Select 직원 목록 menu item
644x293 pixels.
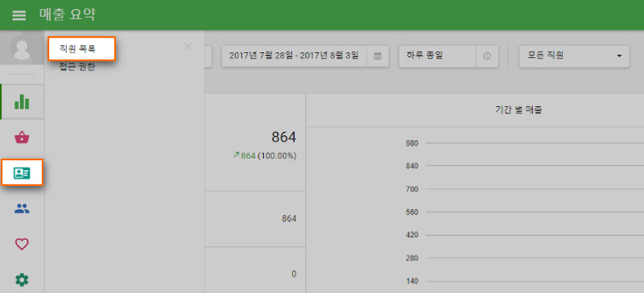pyautogui.click(x=81, y=49)
